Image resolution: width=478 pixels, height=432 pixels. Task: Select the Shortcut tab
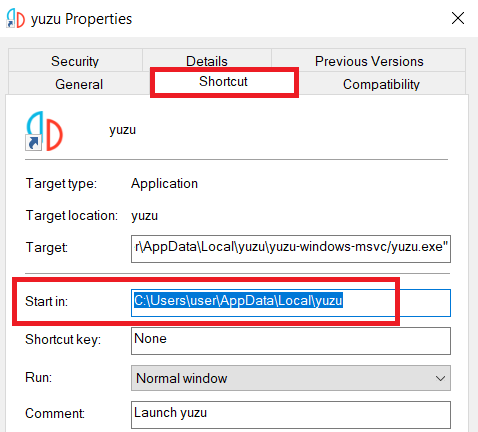pos(223,81)
